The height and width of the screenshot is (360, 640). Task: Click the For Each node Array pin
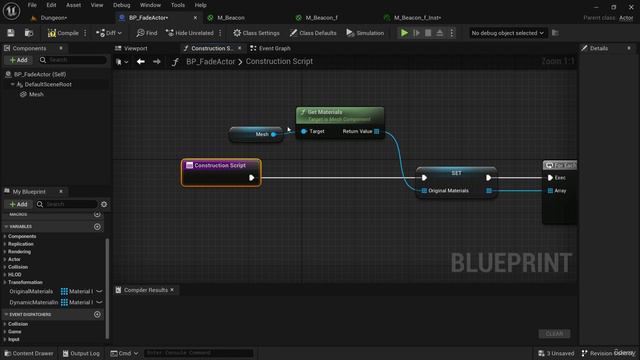(550, 191)
